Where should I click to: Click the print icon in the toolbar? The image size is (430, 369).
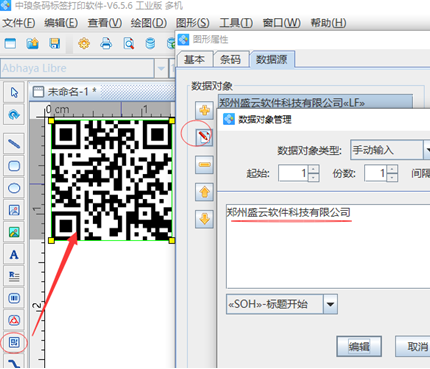point(106,44)
